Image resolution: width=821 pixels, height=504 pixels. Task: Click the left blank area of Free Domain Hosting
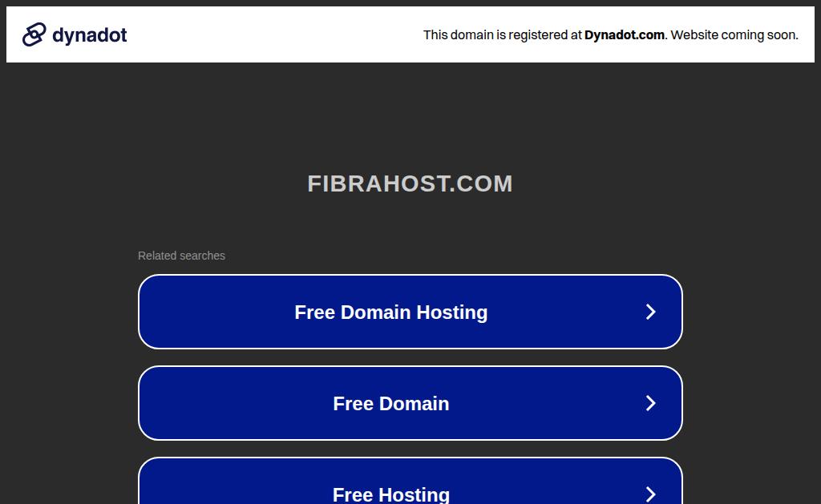[x=215, y=312]
